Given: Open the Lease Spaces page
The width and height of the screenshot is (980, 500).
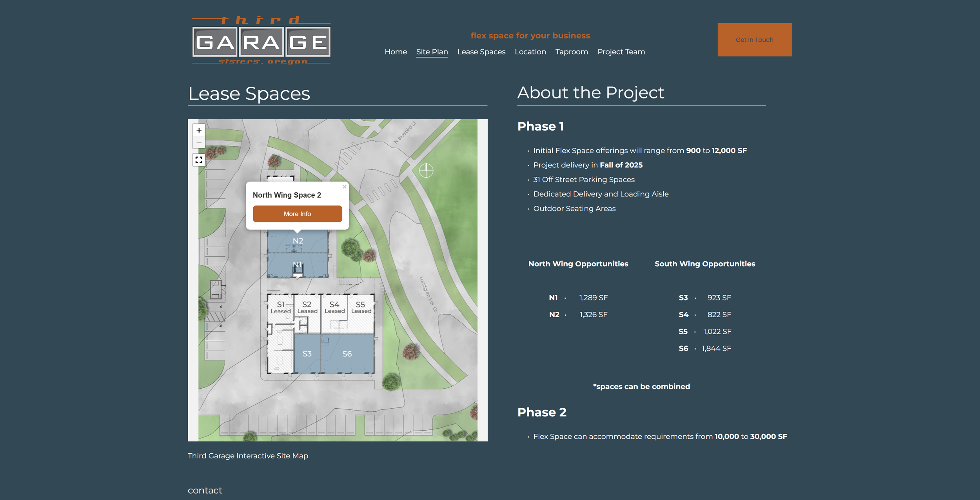Looking at the screenshot, I should coord(481,51).
